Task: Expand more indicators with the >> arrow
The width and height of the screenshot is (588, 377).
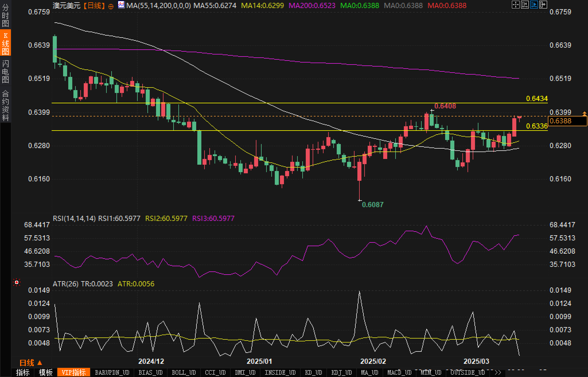Action: tap(498, 372)
